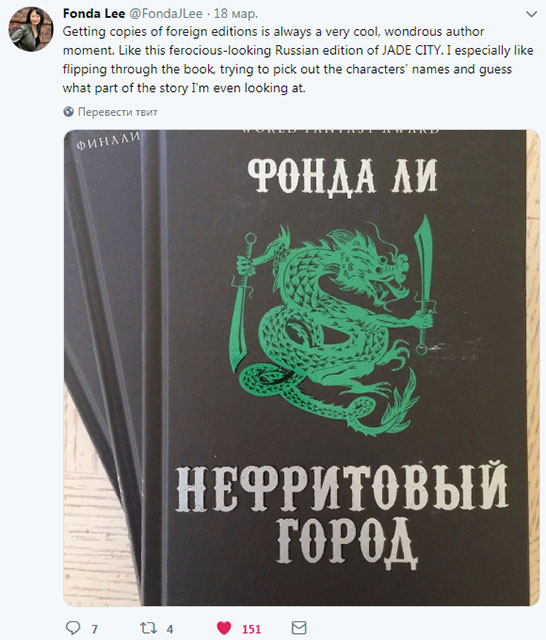This screenshot has height=640, width=546.
Task: Click the ФОНДА ЛИ author name in the photo
Action: (343, 176)
